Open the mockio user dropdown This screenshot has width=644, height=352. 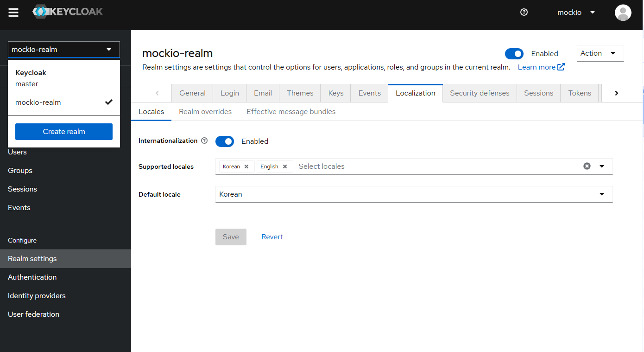[576, 13]
